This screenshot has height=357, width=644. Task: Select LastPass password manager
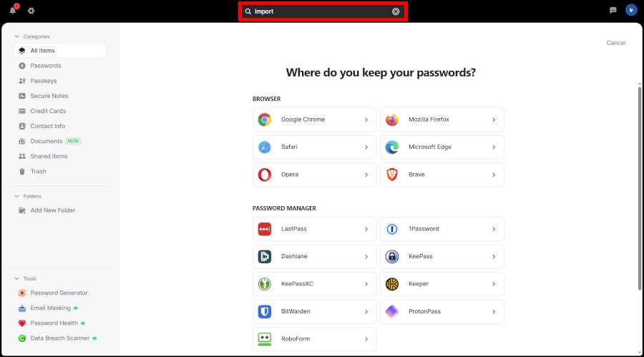(x=314, y=229)
